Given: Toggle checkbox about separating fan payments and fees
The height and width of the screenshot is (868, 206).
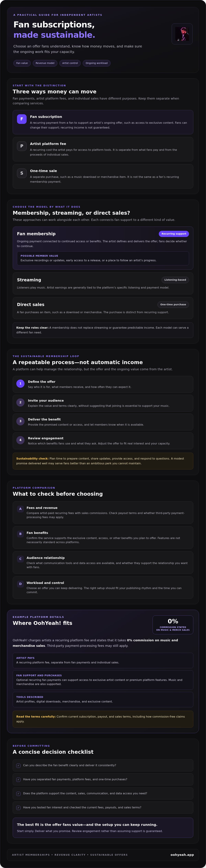Looking at the screenshot, I should [18, 780].
